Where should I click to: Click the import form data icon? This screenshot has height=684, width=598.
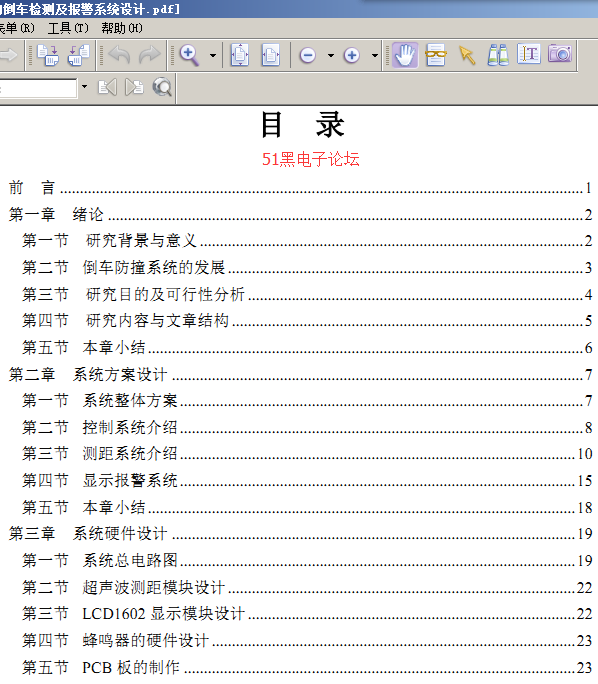click(x=48, y=55)
